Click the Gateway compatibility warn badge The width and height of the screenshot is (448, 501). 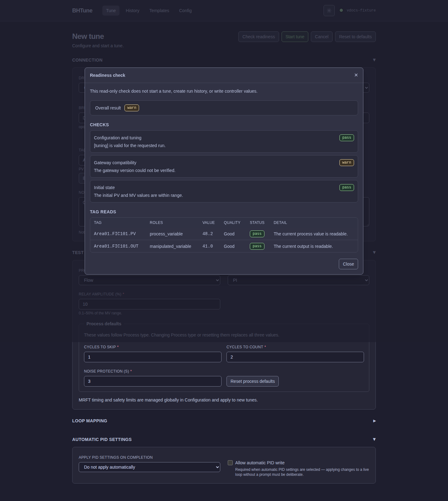(x=347, y=163)
